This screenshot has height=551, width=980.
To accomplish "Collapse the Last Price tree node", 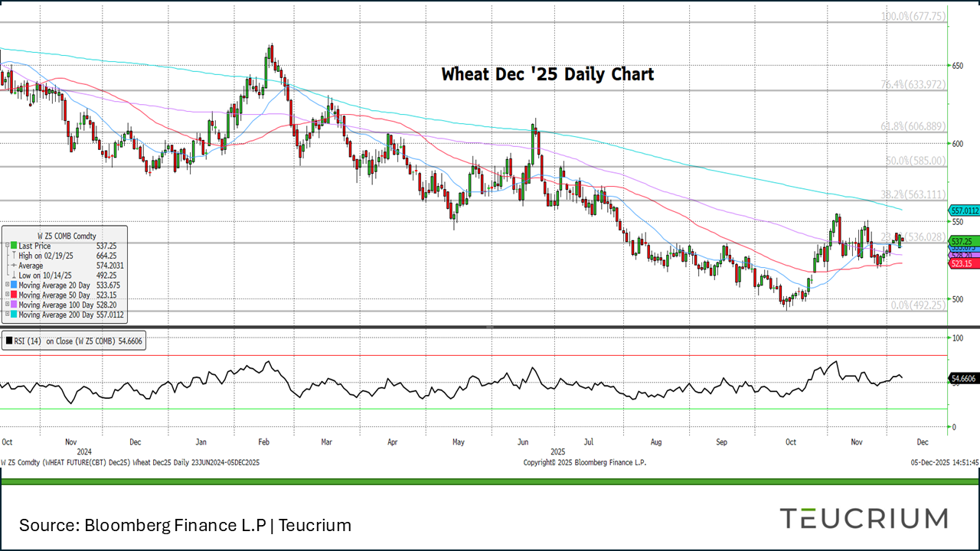I will click(7, 246).
